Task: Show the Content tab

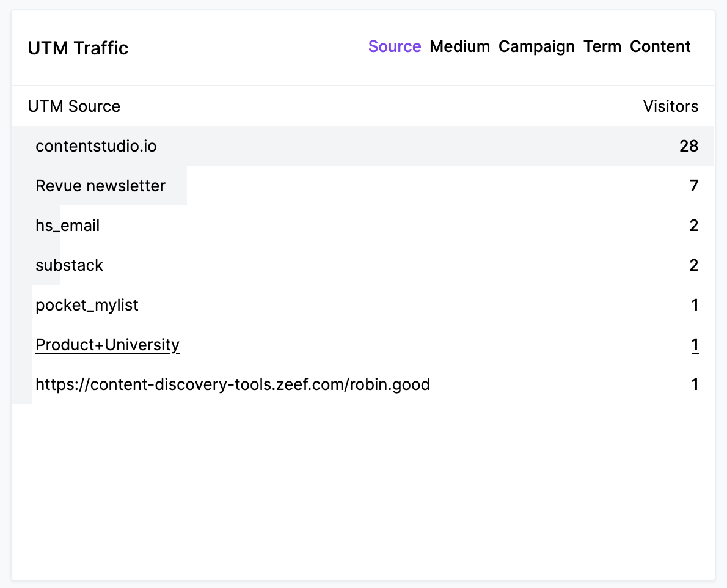Action: (x=660, y=46)
